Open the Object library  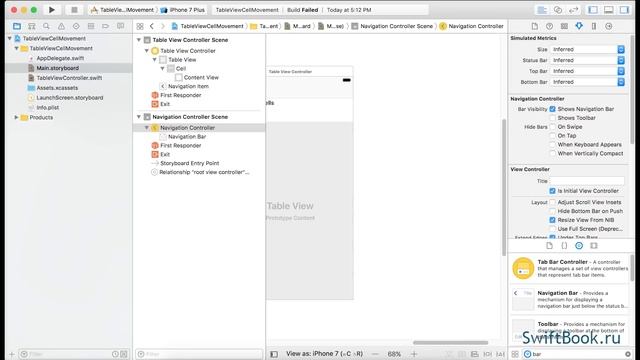point(579,246)
